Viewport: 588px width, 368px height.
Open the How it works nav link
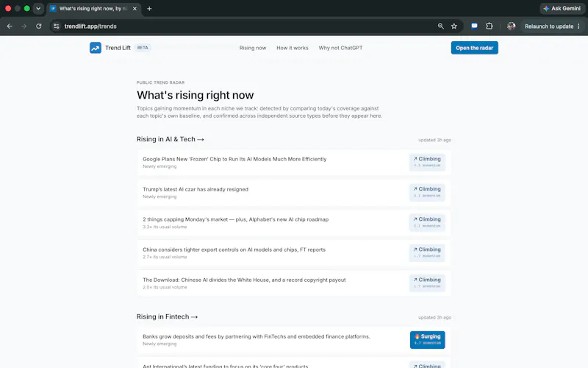pyautogui.click(x=293, y=48)
